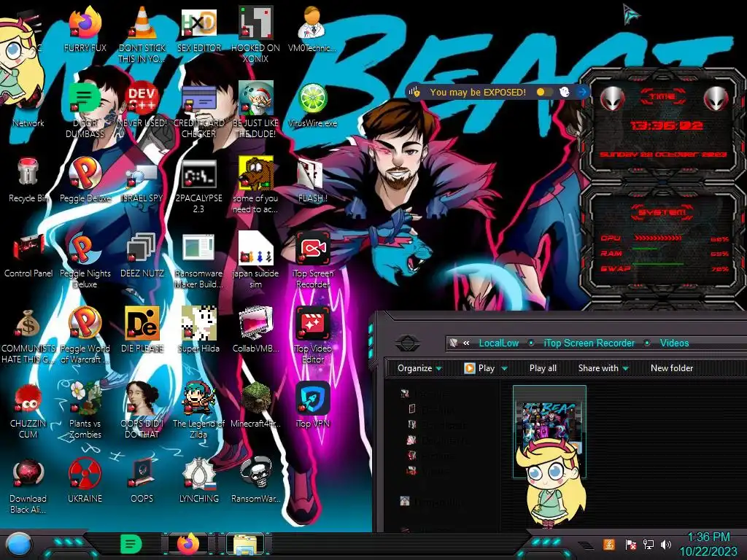Screen dimensions: 747x560
Task: Expand the address bar back-chevron dropdown
Action: [466, 343]
